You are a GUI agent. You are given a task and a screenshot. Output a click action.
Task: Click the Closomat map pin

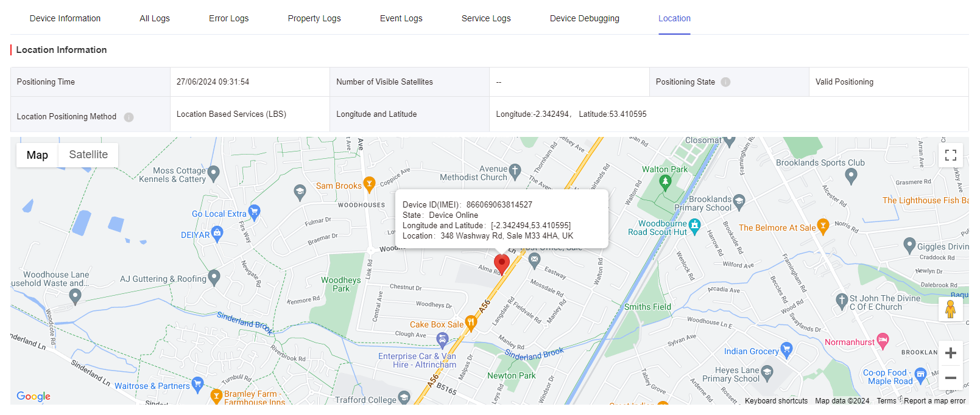730,142
